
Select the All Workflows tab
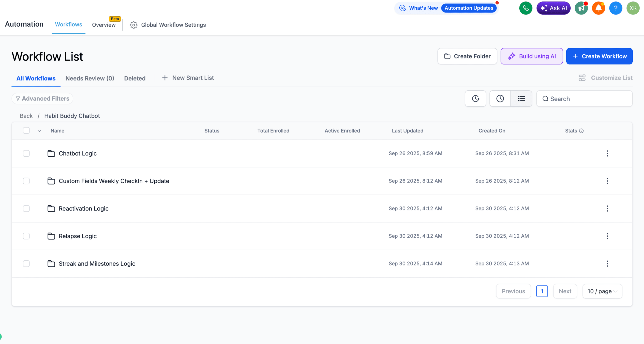click(x=36, y=78)
